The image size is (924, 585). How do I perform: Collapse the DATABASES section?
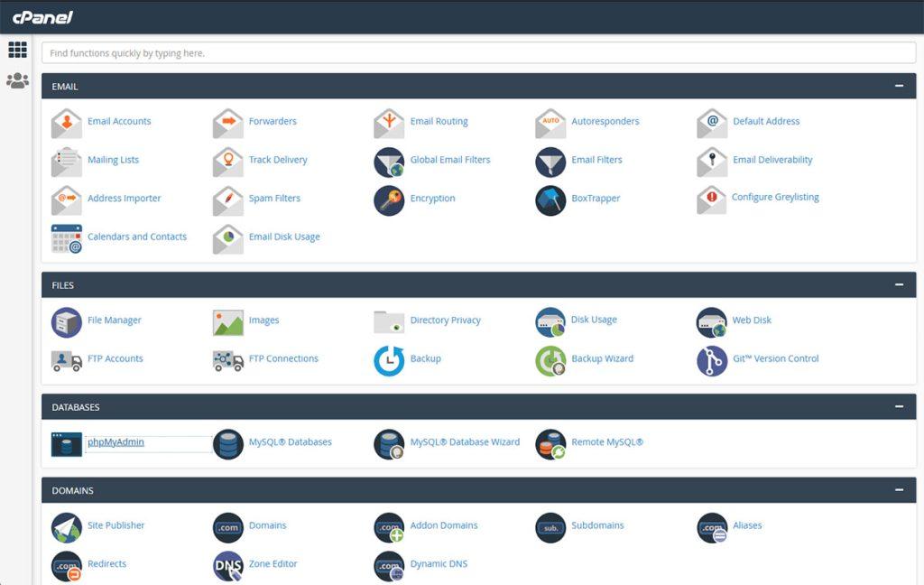899,406
